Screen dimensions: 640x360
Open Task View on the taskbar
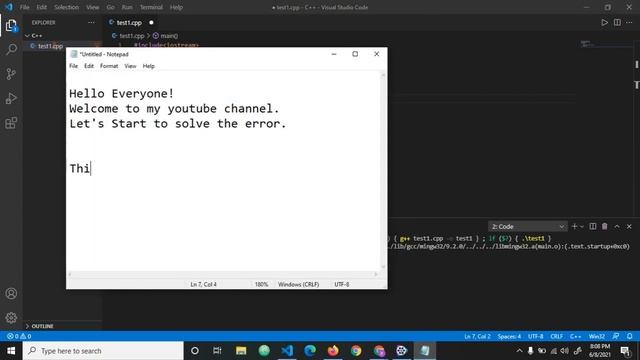click(217, 351)
